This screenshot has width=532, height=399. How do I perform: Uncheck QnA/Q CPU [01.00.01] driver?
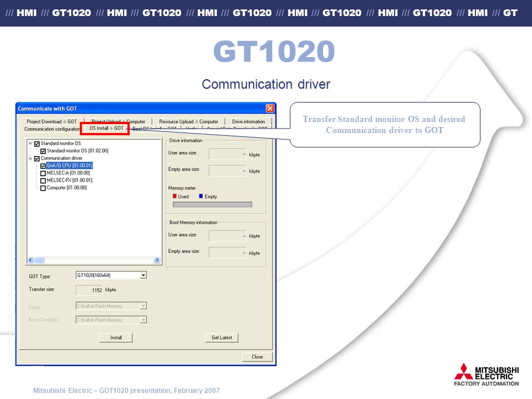(x=43, y=166)
